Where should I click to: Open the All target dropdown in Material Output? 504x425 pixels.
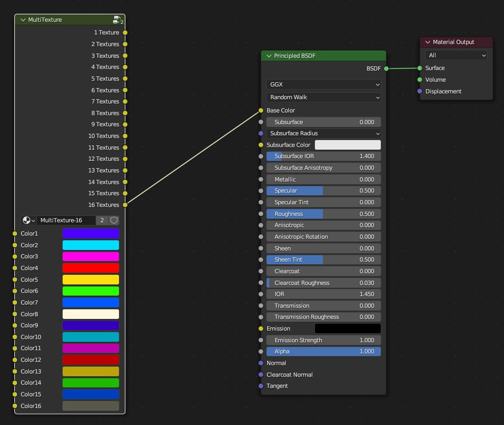456,55
